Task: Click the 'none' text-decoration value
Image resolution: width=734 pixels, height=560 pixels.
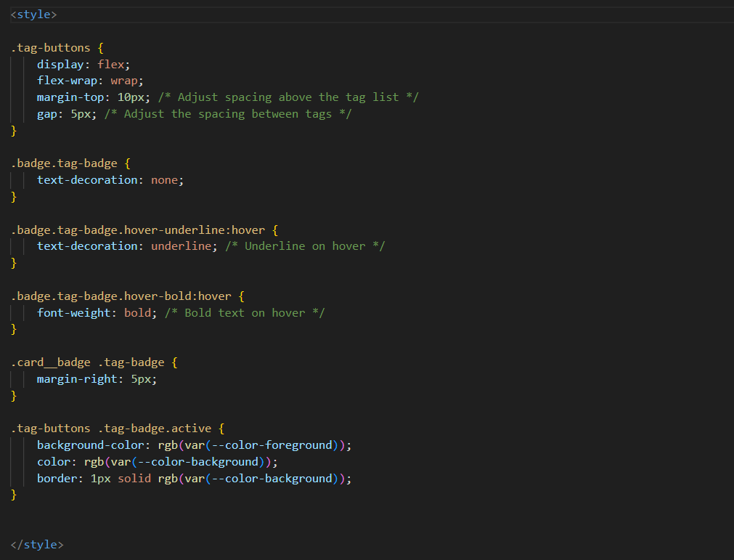Action: [164, 180]
